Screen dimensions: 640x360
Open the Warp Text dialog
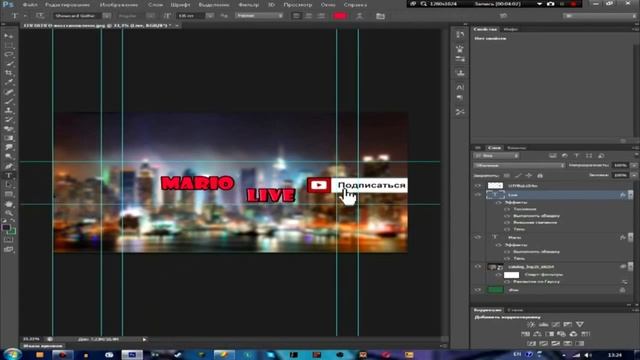click(360, 16)
